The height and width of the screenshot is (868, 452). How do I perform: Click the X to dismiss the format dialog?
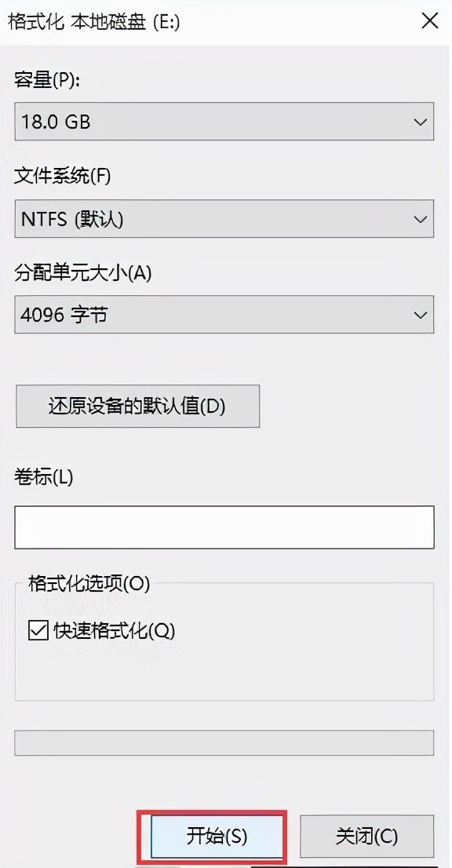(x=430, y=21)
